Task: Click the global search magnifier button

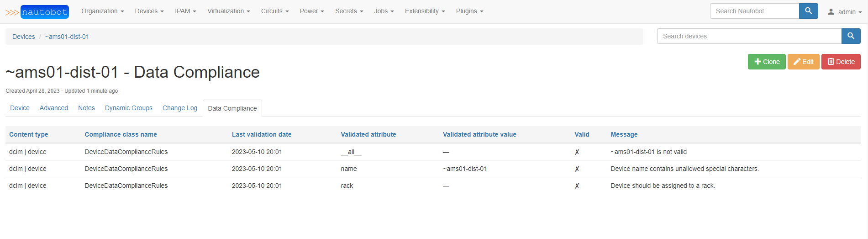Action: [808, 11]
